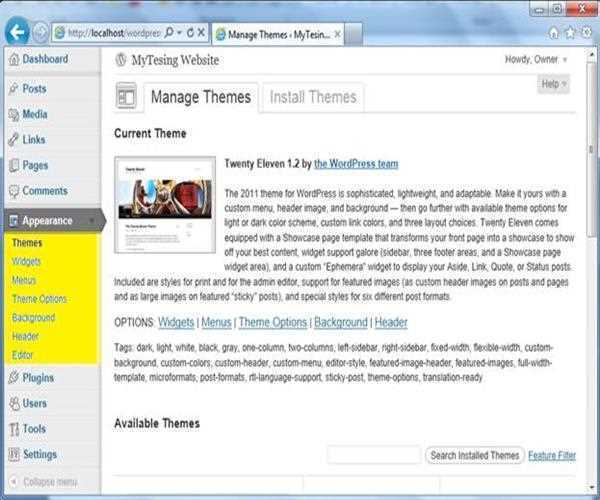Follow the WordPress team author link
Image resolution: width=600 pixels, height=500 pixels.
coord(356,163)
